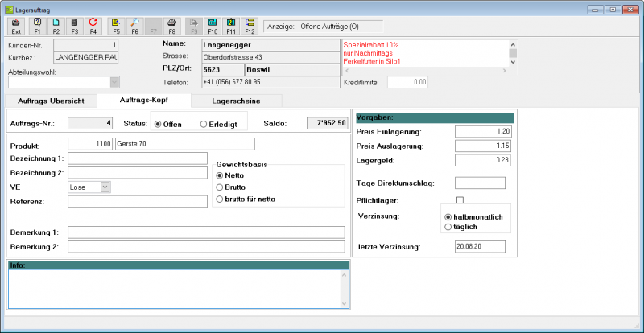
Task: Switch to the Auftrags-Übersicht tab
Action: point(51,101)
